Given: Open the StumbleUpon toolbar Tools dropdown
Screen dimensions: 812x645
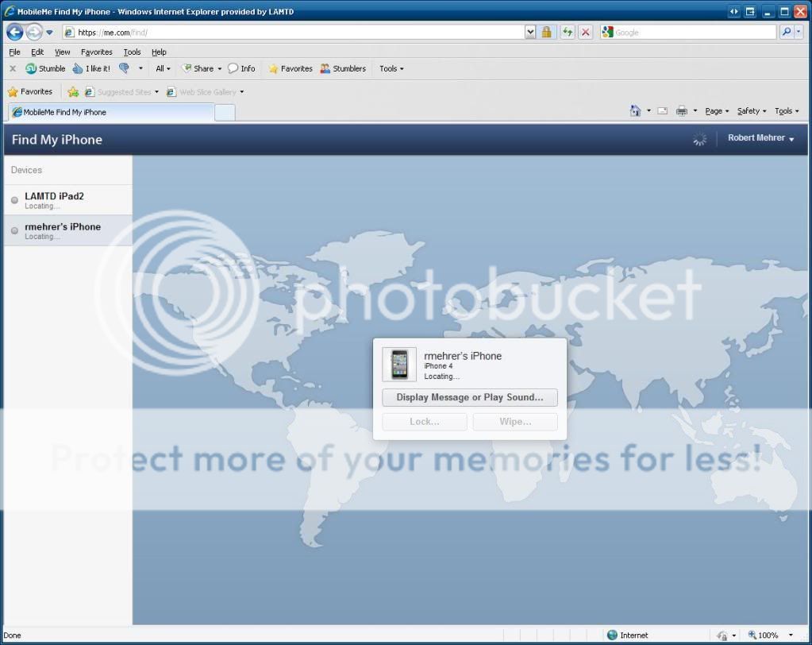Looking at the screenshot, I should [x=391, y=68].
